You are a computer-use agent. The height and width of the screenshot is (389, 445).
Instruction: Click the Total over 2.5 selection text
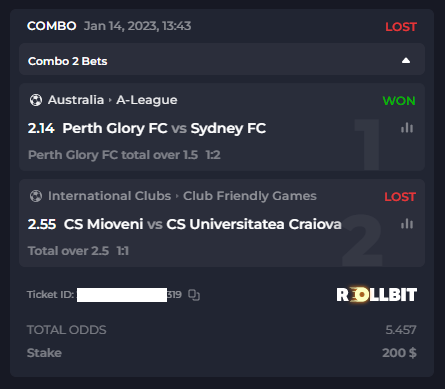point(68,251)
